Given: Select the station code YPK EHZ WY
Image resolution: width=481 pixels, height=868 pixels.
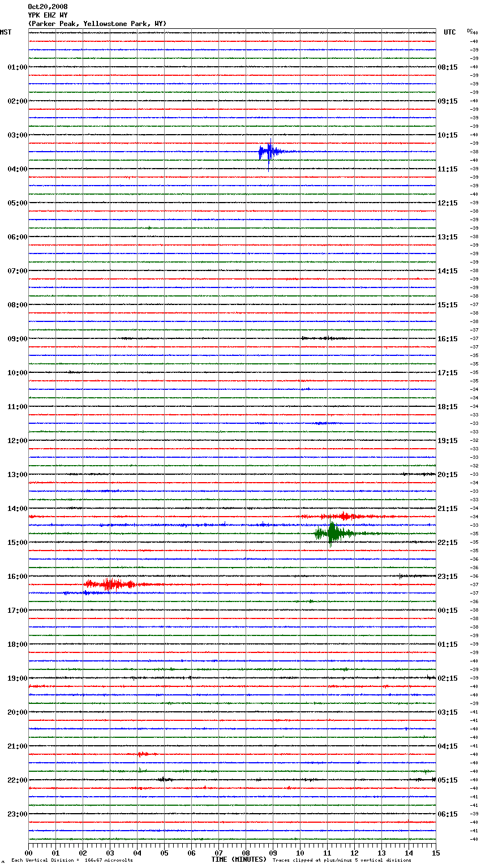Looking at the screenshot, I should point(48,15).
